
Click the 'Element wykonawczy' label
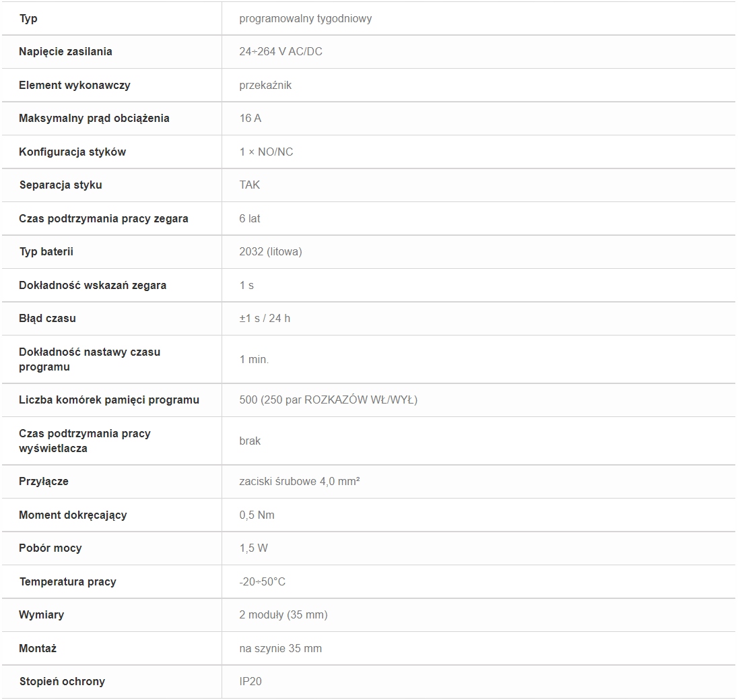click(74, 86)
